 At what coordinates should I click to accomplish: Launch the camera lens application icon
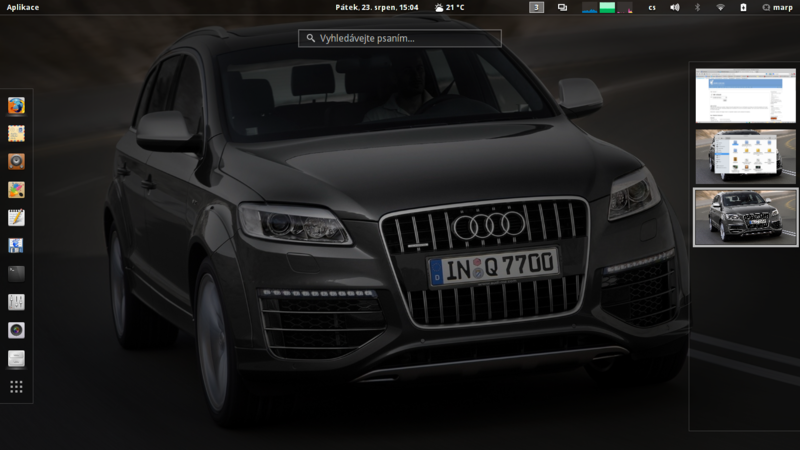pyautogui.click(x=16, y=330)
